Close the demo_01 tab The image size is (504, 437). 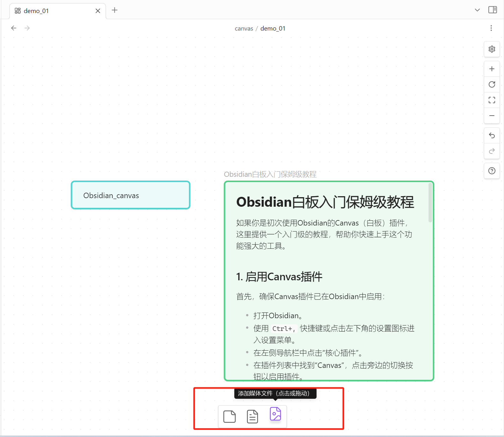point(98,11)
